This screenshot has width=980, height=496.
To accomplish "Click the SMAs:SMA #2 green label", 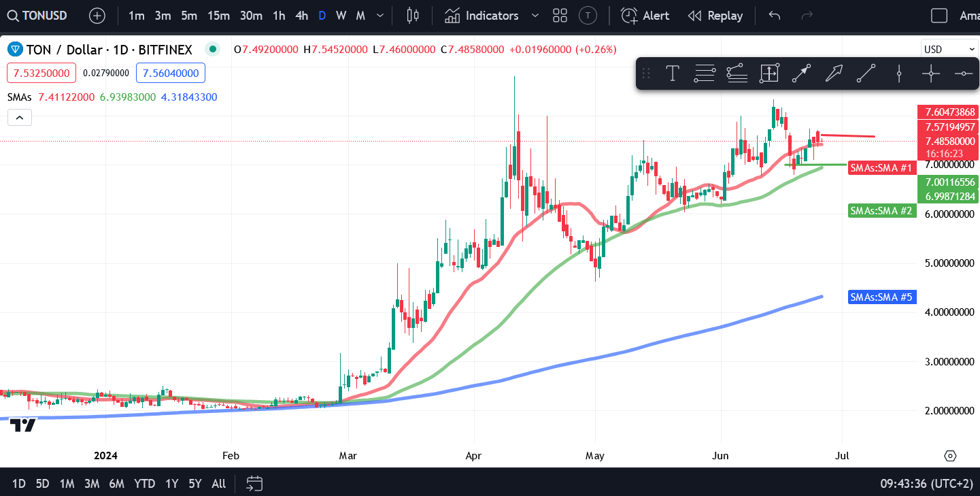I will [882, 211].
